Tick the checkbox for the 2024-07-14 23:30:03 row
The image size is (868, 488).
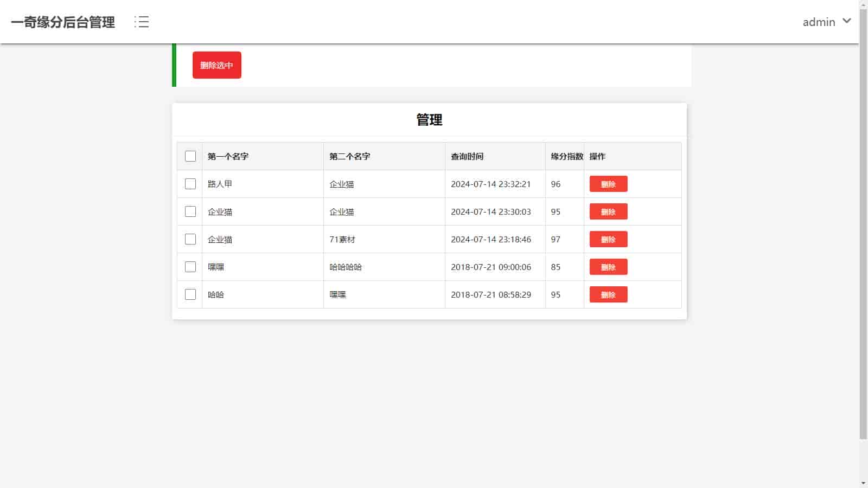point(190,211)
